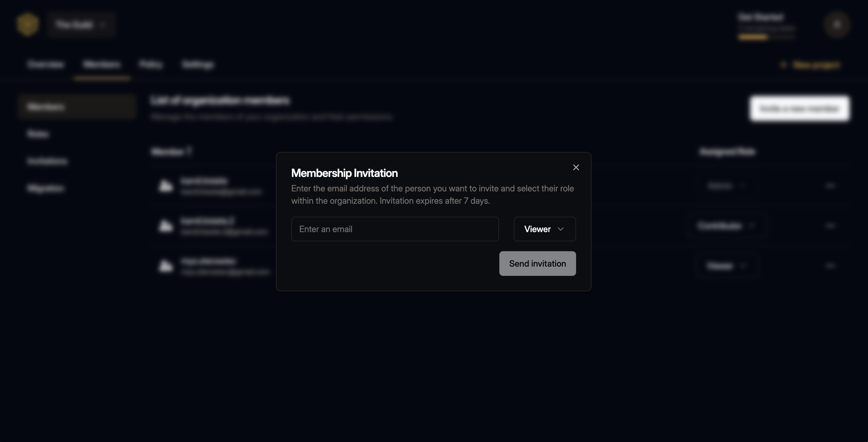Click Send invitation button
The height and width of the screenshot is (442, 868).
tap(538, 263)
